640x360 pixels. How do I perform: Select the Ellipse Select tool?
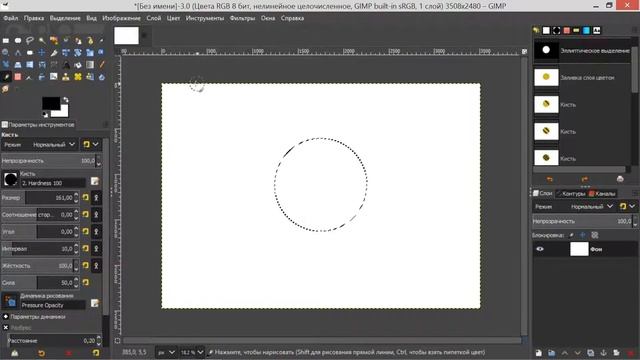click(18, 40)
